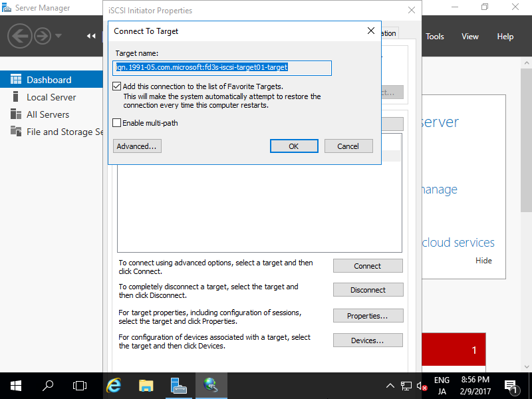Open the Windows Start menu
This screenshot has height=399, width=532.
point(15,386)
